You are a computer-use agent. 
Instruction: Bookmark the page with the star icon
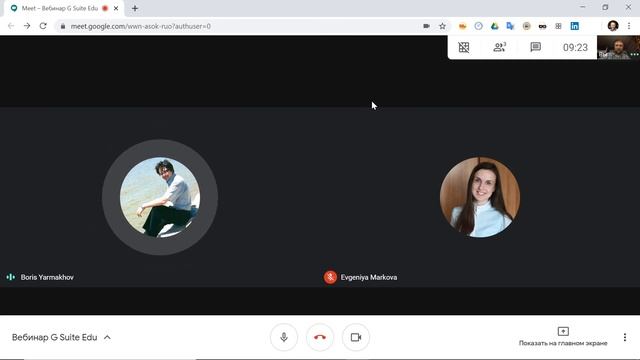442,26
